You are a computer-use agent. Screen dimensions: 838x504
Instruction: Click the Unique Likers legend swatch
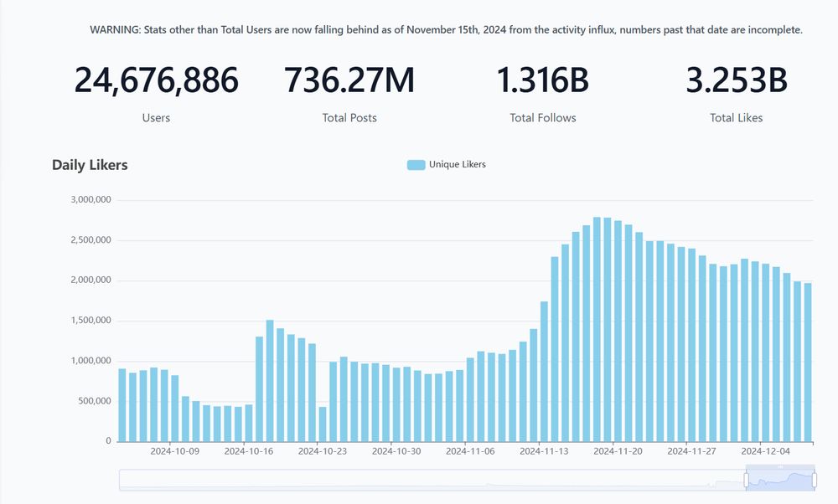coord(416,164)
